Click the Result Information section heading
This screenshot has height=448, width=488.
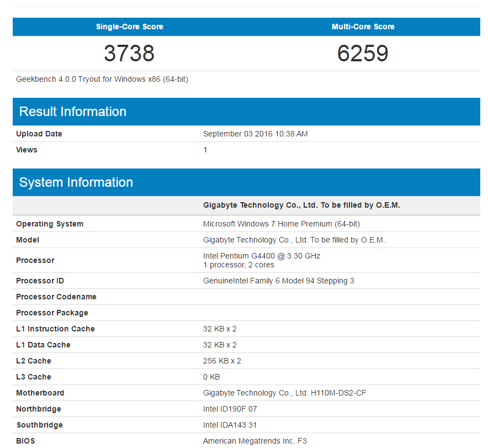coord(73,112)
